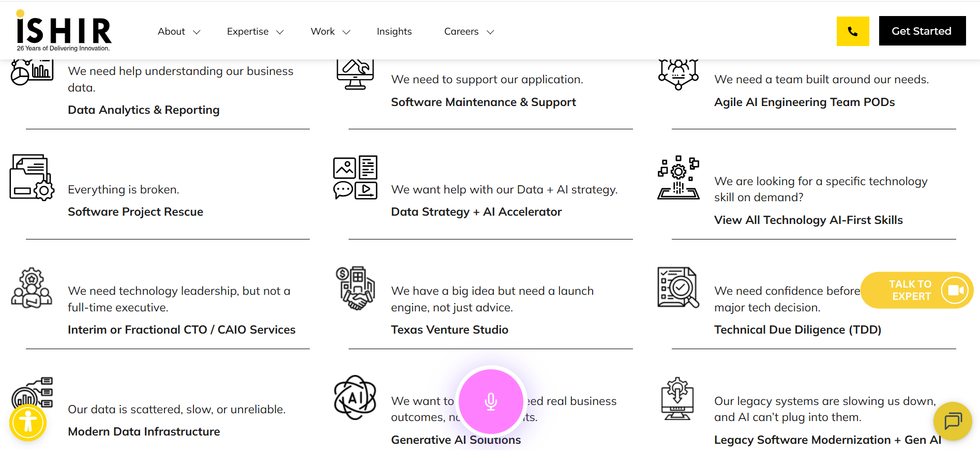Click the Get Started button
The width and height of the screenshot is (980, 450).
click(922, 31)
